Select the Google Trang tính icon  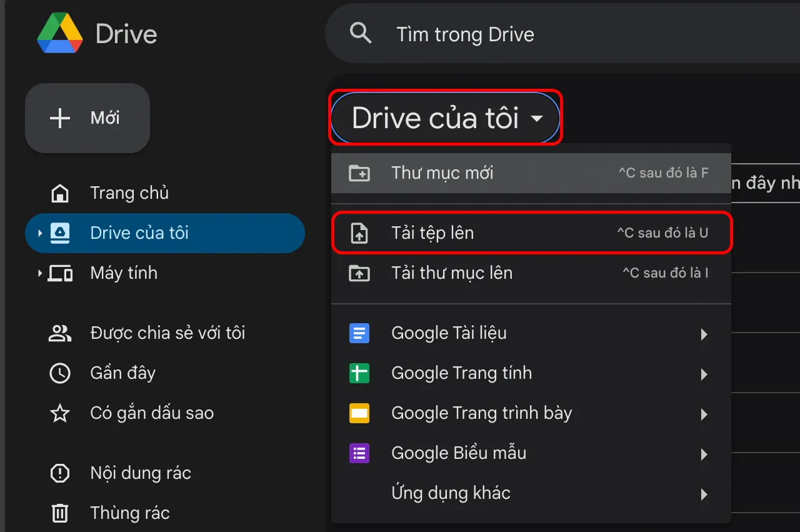tap(359, 373)
